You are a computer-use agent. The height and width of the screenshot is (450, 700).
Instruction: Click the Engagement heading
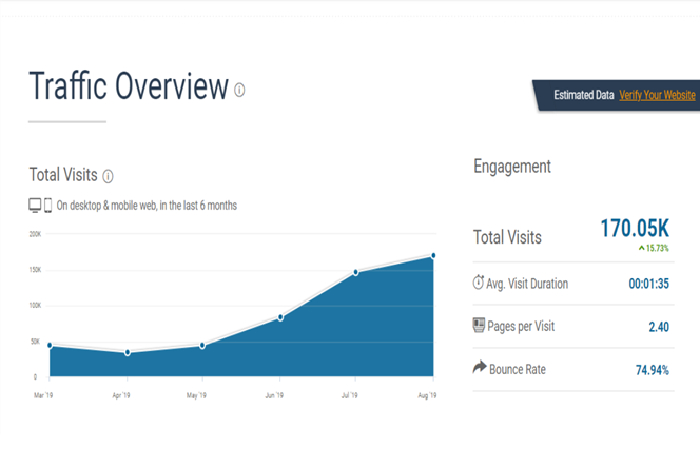(x=512, y=167)
